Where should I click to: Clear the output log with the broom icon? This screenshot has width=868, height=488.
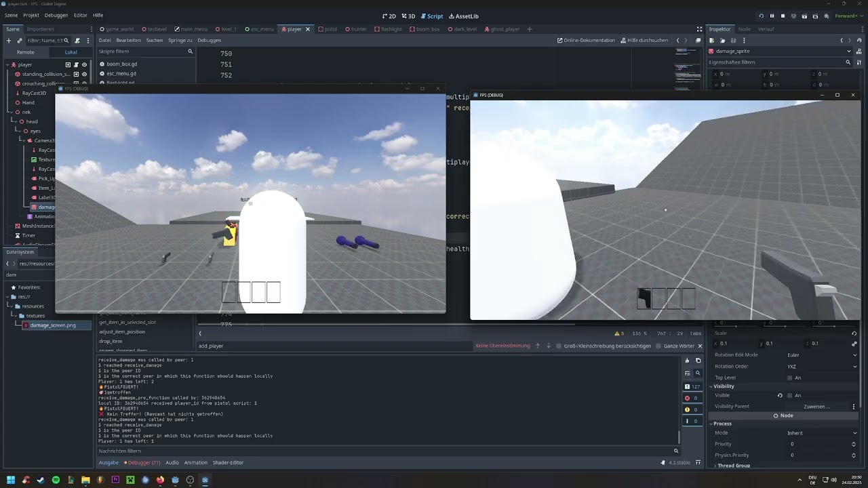coord(687,361)
